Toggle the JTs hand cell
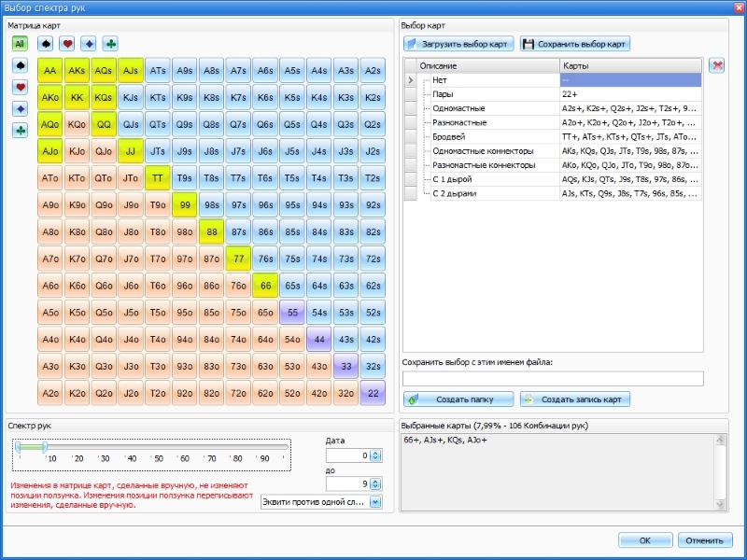The image size is (747, 560). 158,151
